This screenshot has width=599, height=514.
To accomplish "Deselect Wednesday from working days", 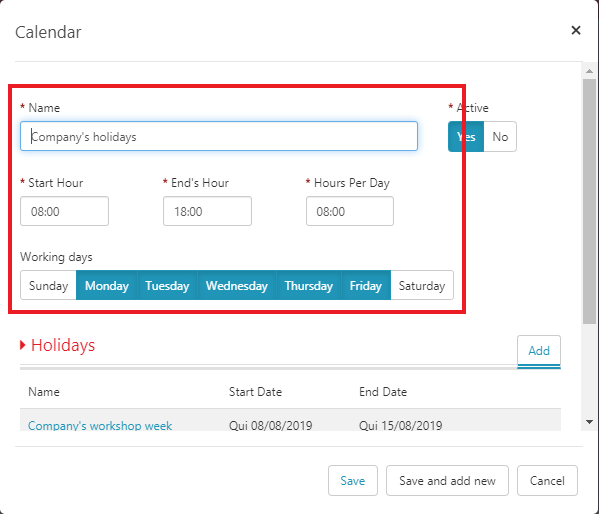I will pos(237,285).
